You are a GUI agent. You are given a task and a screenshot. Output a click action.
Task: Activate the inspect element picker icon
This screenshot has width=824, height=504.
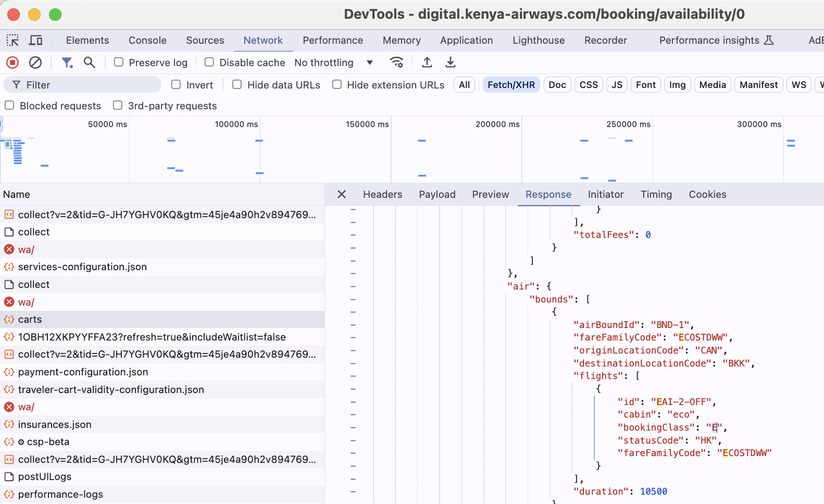(13, 40)
